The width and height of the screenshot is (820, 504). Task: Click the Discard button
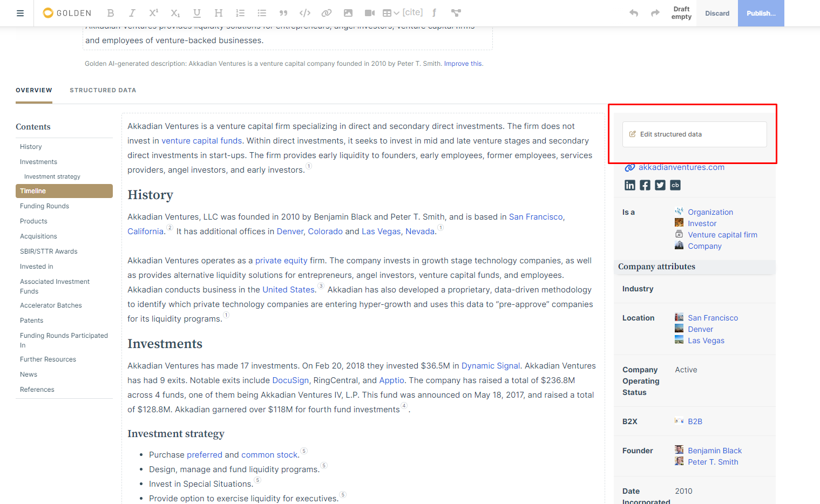tap(717, 13)
